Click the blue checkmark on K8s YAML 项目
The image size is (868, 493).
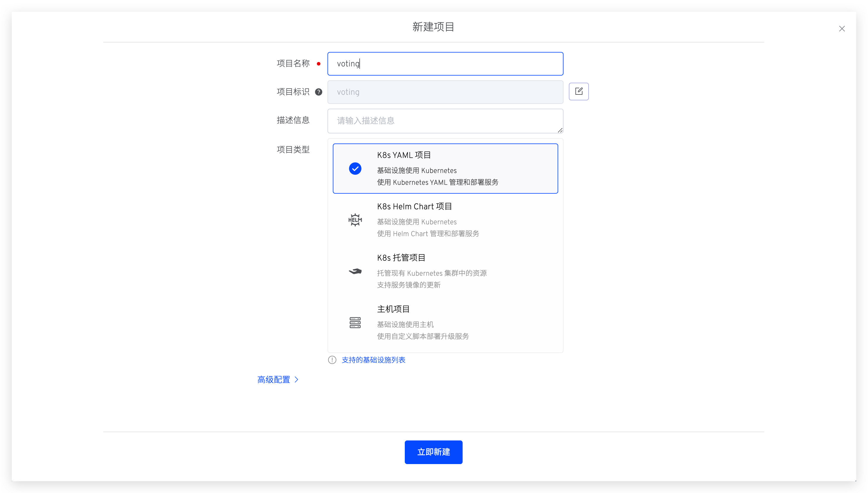click(355, 168)
